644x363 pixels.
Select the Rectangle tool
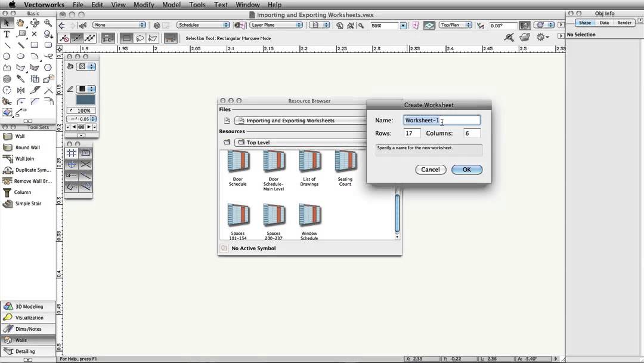click(35, 45)
